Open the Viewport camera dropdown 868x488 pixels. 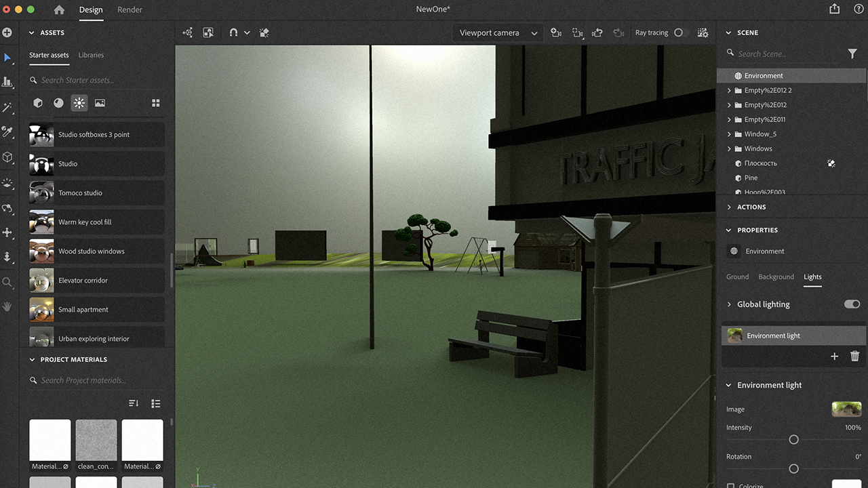(x=498, y=33)
